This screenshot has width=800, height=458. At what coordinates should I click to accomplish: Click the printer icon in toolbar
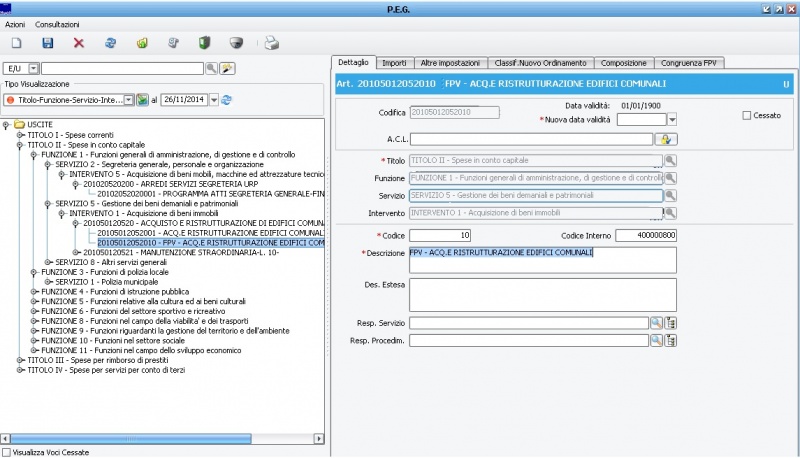point(272,43)
